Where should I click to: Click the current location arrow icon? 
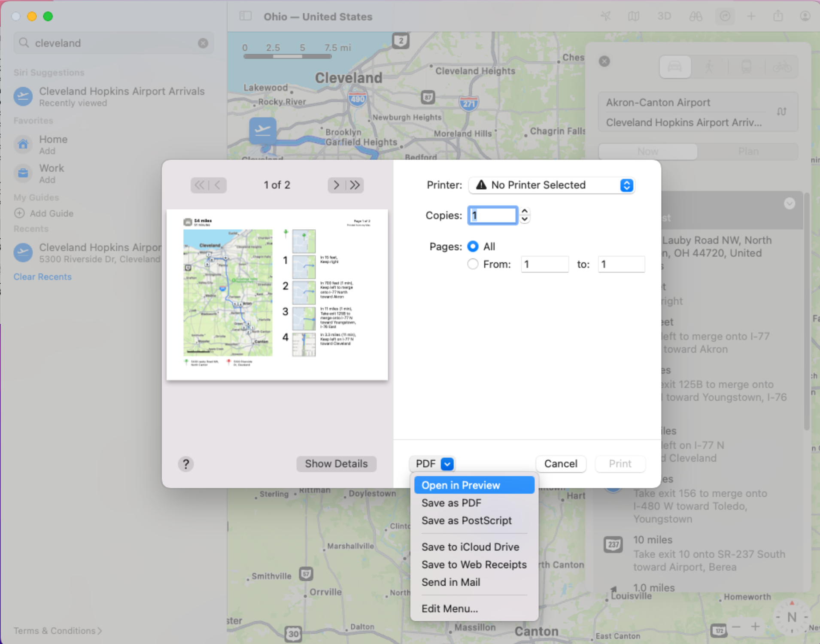coord(606,16)
